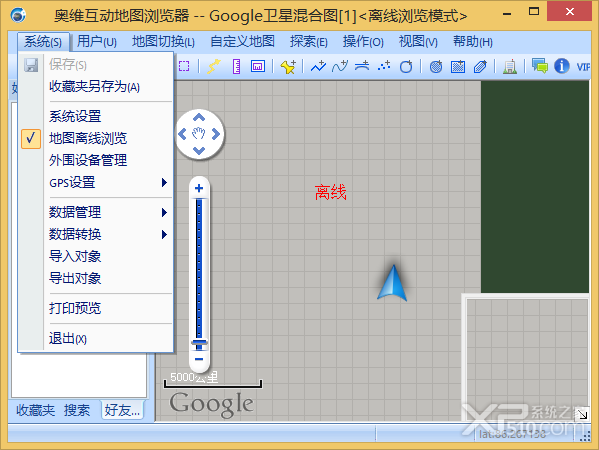Switch to the 搜索 tab
Screen dimensions: 599x450
point(77,410)
